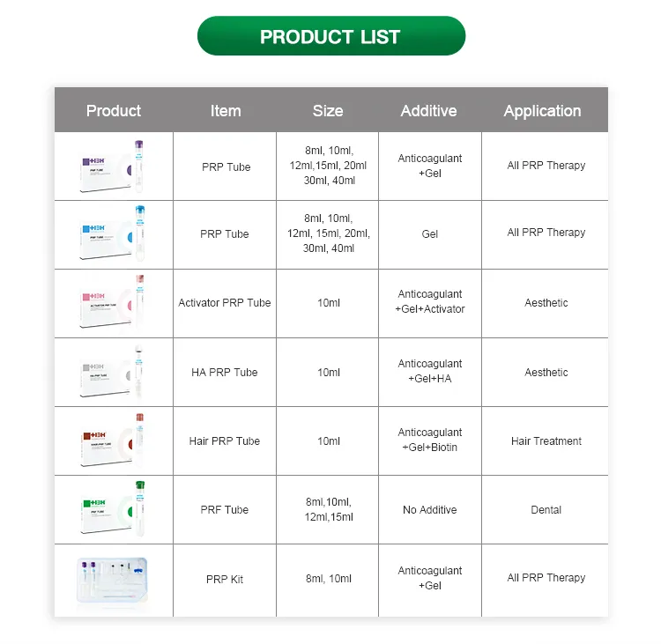661x644 pixels.
Task: Select the green PRF Tube product image
Action: (112, 509)
